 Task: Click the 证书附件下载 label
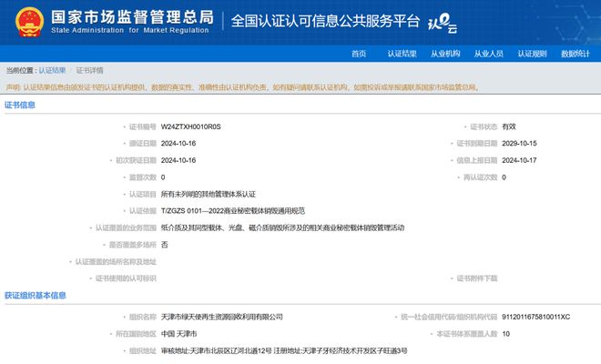click(477, 278)
